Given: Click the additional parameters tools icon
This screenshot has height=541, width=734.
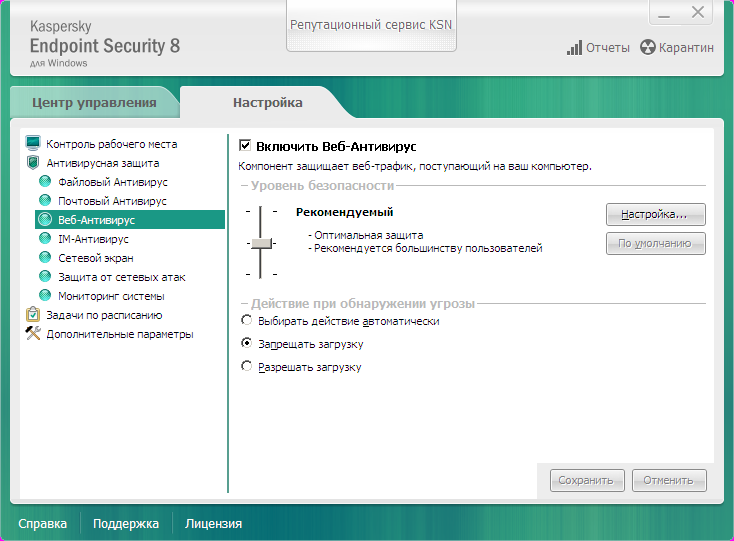Looking at the screenshot, I should click(33, 333).
